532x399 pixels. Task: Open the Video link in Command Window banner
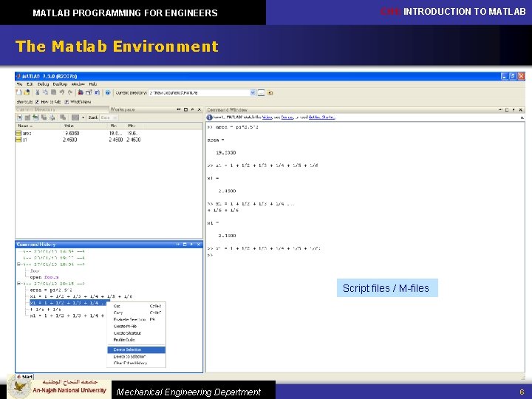click(267, 117)
